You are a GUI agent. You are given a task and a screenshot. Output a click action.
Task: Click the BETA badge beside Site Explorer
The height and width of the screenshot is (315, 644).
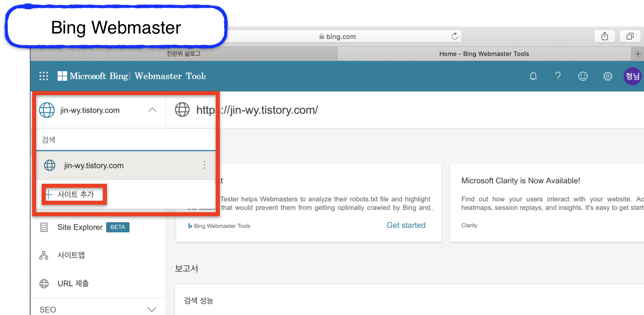(x=118, y=227)
